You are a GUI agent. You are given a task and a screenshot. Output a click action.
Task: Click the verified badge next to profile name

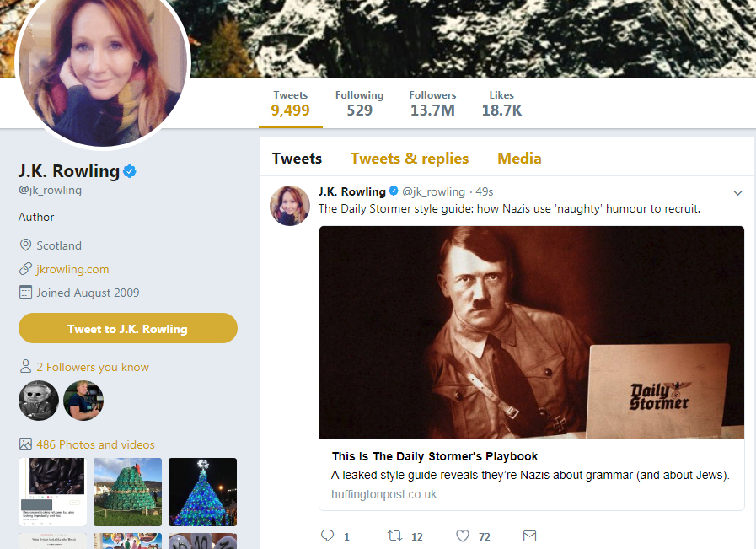point(130,171)
